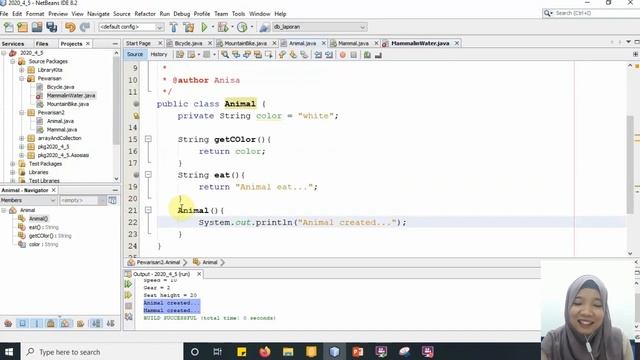Switch to the Services panel tab
Viewport: 640px width, 360px height.
(13, 44)
